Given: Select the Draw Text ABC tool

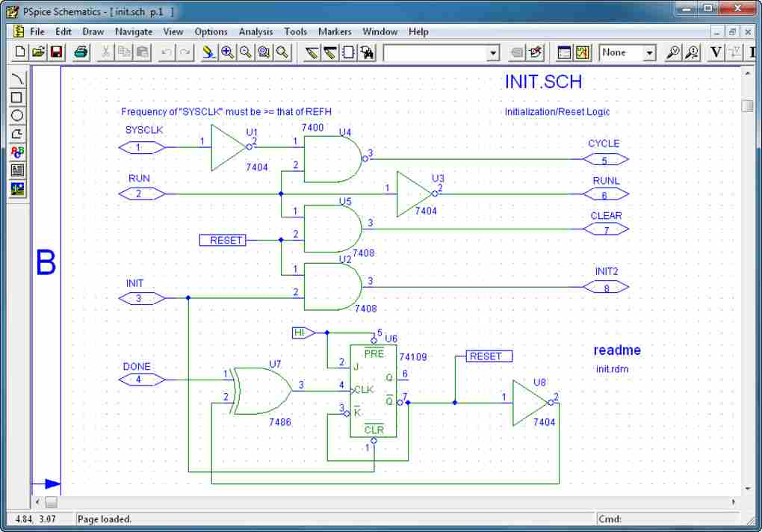Looking at the screenshot, I should (x=17, y=152).
